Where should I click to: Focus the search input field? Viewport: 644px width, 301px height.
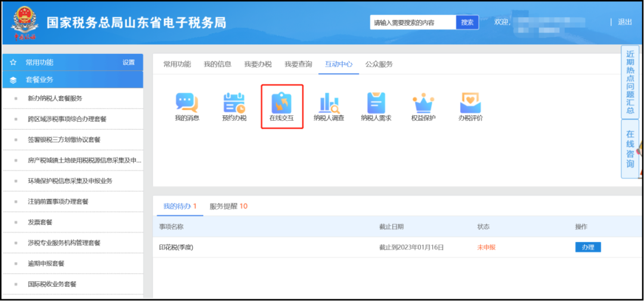click(413, 23)
